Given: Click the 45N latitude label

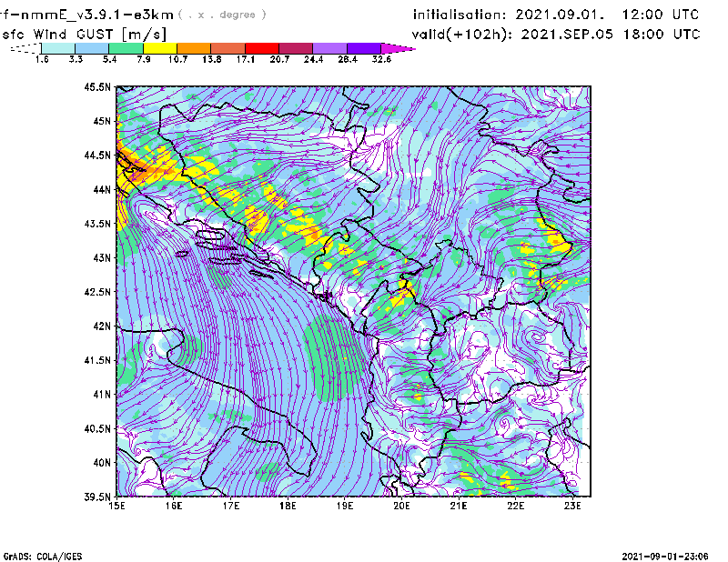Looking at the screenshot, I should [x=102, y=121].
